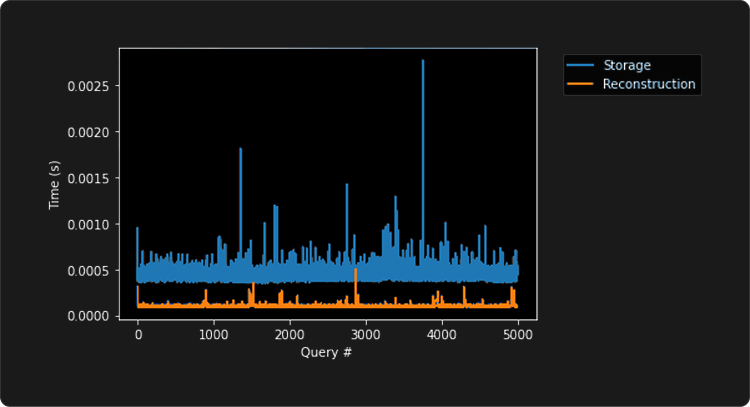Screen dimensions: 750x407
Task: Select the Reconstruction legend label
Action: [649, 84]
